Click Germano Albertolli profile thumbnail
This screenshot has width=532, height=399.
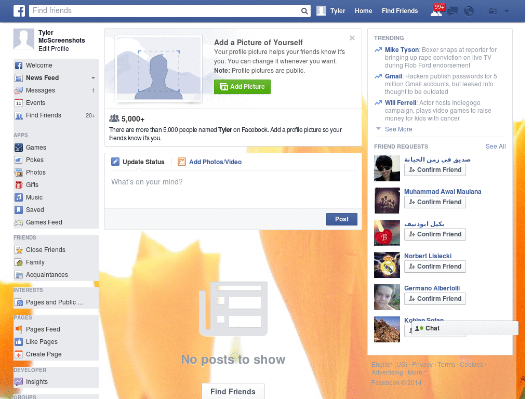(x=387, y=297)
